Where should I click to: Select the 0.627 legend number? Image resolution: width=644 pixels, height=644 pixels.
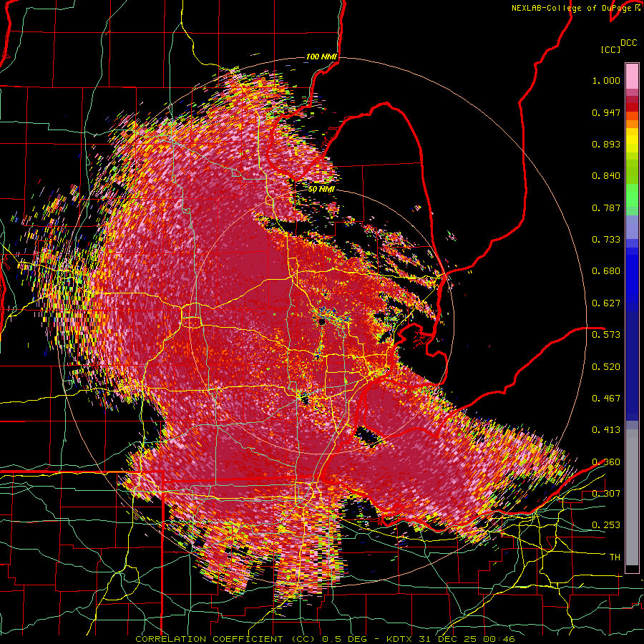606,303
